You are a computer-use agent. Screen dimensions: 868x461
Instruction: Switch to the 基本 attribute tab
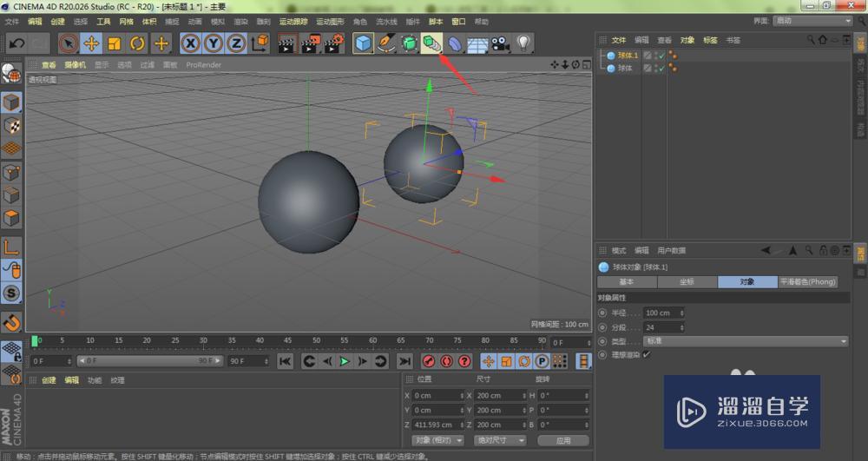click(x=627, y=281)
